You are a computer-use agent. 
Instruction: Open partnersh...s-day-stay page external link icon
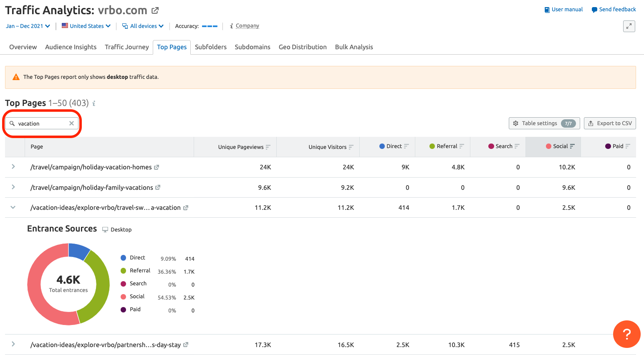pyautogui.click(x=186, y=345)
